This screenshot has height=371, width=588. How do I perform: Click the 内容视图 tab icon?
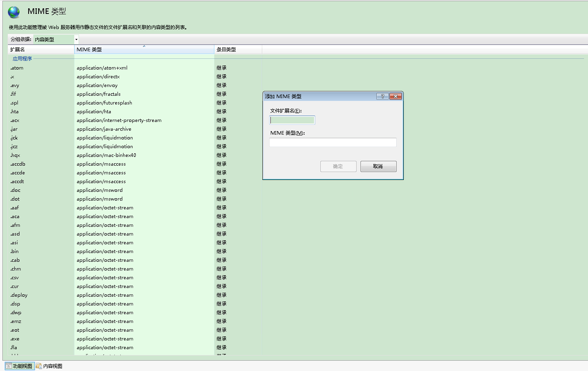tap(39, 366)
